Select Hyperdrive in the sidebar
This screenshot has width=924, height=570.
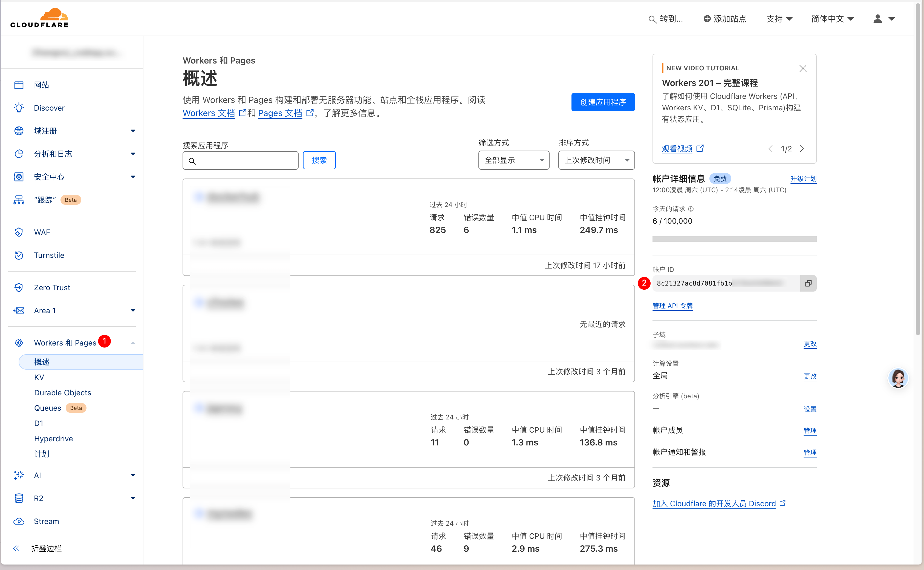tap(54, 439)
